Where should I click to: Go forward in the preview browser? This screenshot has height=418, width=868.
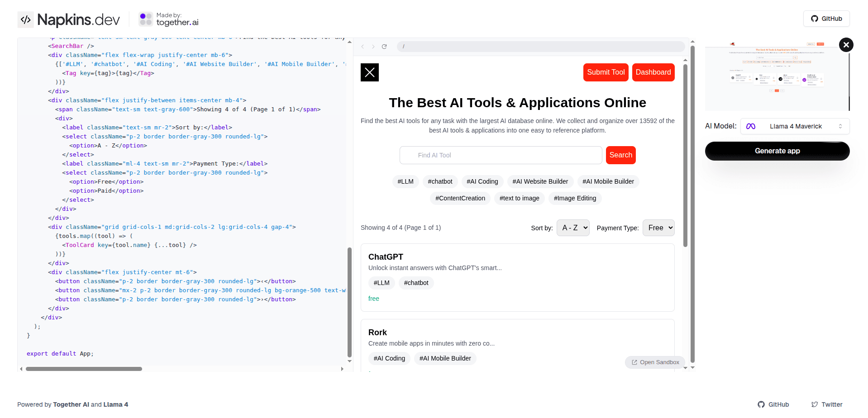[373, 47]
